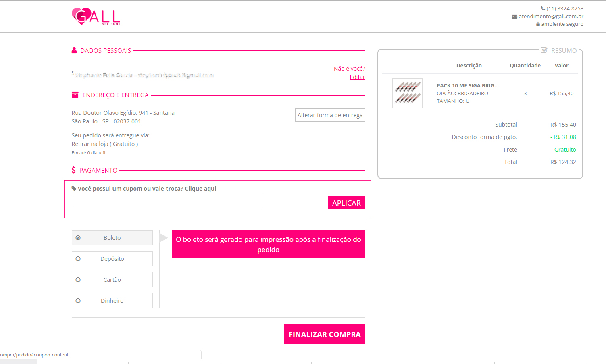Click the atendimento@gall.com.br email address
Screen dimensions: 606x364
(x=551, y=17)
